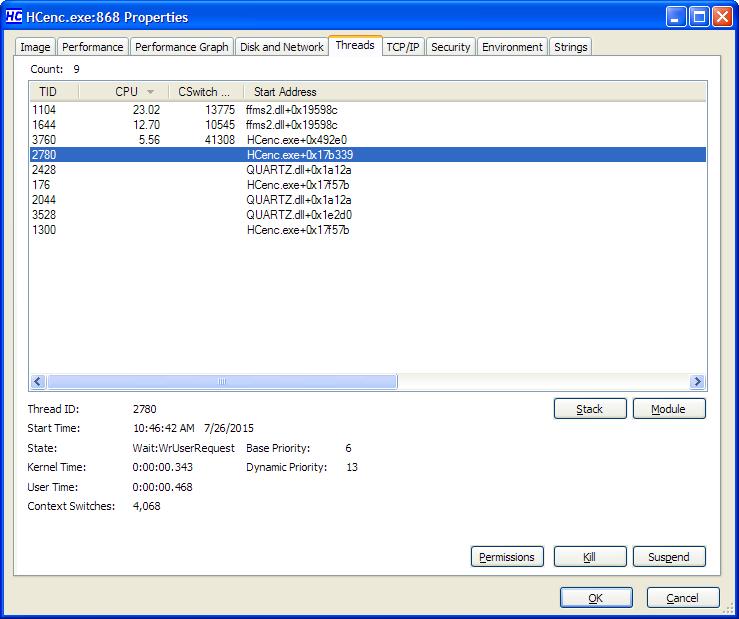Select the Threads tab
This screenshot has height=619, width=739.
pos(355,45)
